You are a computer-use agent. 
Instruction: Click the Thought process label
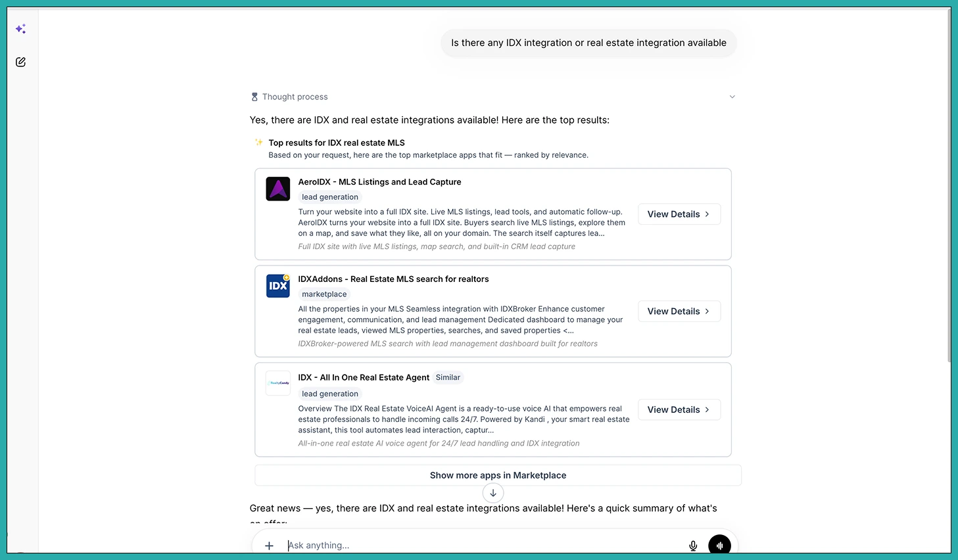click(295, 97)
